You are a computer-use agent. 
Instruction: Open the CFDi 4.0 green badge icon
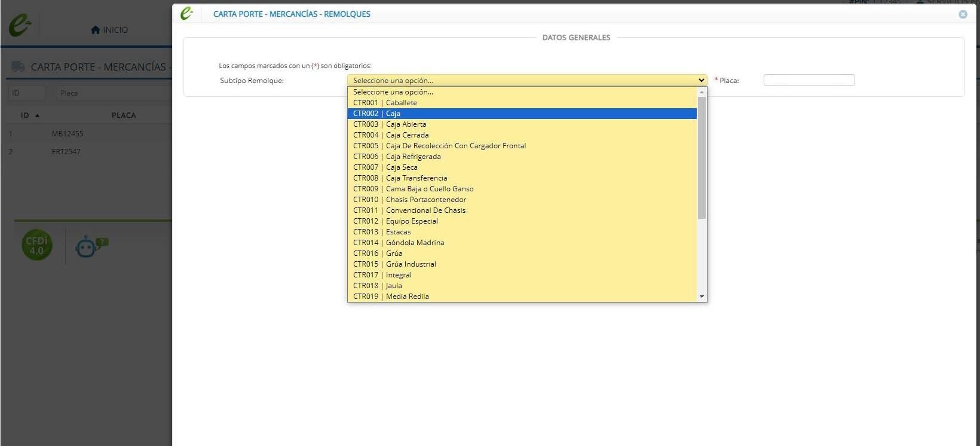[x=37, y=245]
